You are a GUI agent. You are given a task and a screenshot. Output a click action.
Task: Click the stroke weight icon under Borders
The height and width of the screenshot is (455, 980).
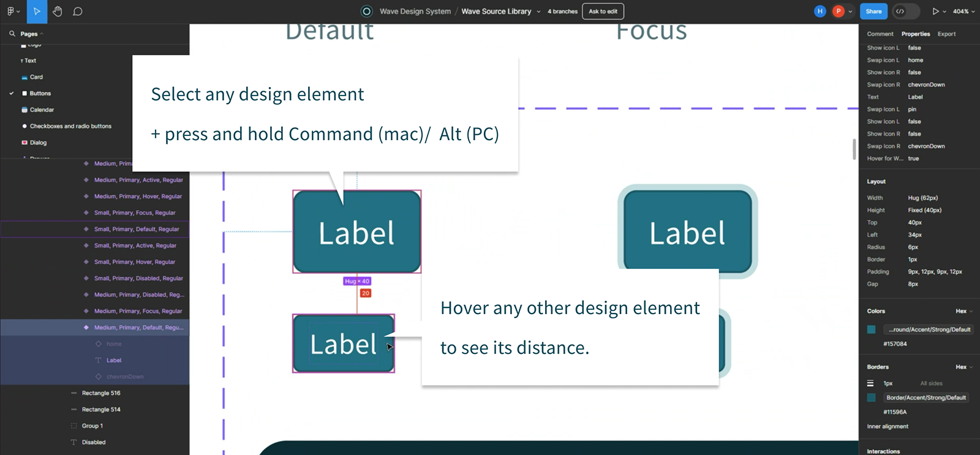(x=870, y=383)
